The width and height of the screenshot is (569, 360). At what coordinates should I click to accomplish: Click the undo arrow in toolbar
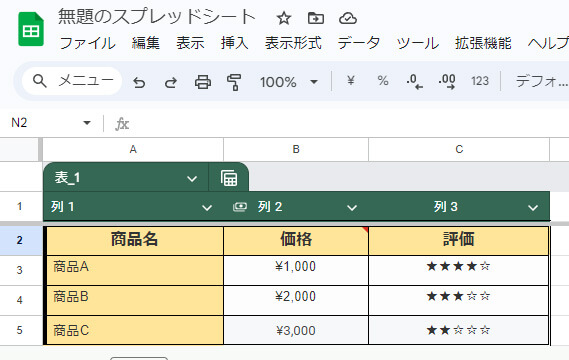click(139, 82)
